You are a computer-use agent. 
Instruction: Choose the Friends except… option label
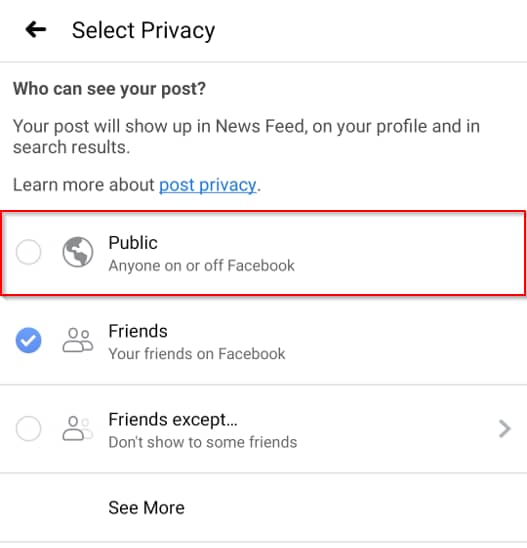[x=173, y=420]
